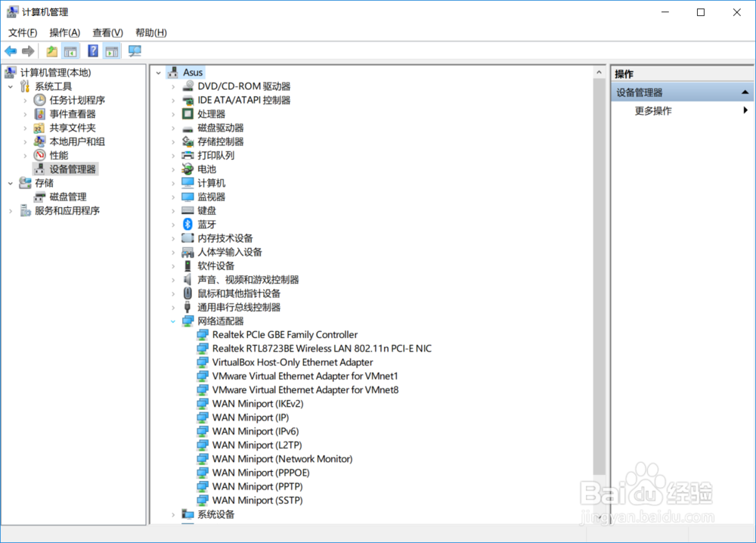Viewport: 756px width, 543px height.
Task: Expand the 计算机 category
Action: point(173,183)
